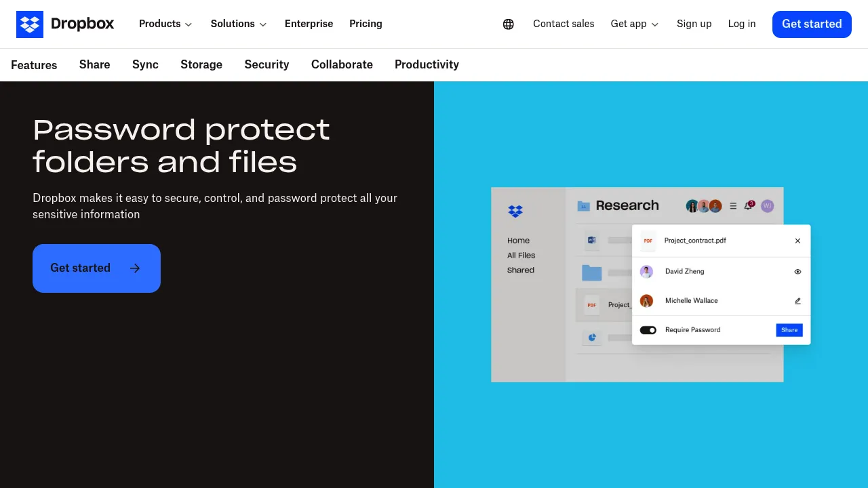868x488 pixels.
Task: Click David Zheng's avatar
Action: [x=647, y=272]
